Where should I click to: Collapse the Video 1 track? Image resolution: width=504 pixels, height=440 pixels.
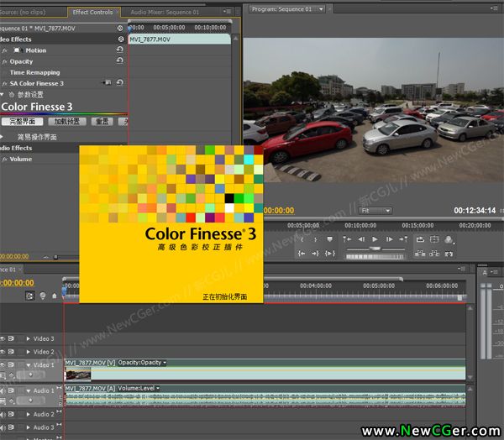coord(29,365)
